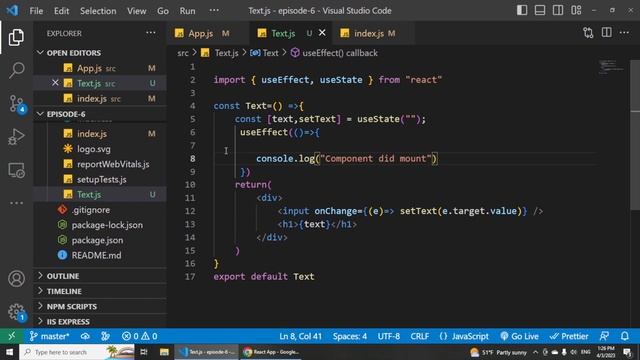
Task: Click Windows taskbar search box
Action: pyautogui.click(x=77, y=352)
